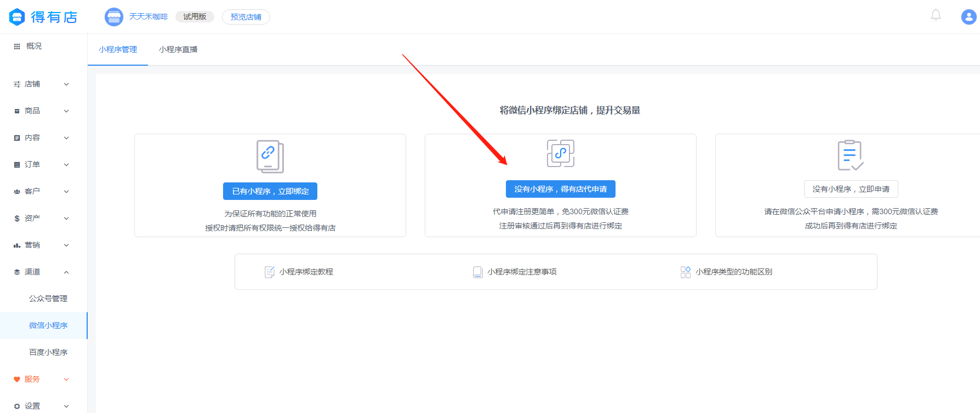Click the 小程序类型的功能区别 grid icon
The width and height of the screenshot is (980, 413).
(685, 272)
